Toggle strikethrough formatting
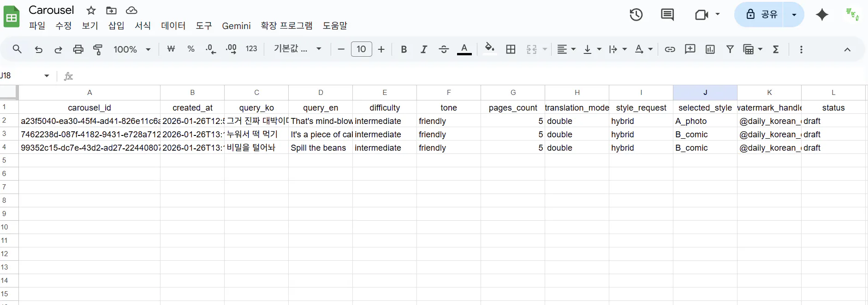Image resolution: width=868 pixels, height=305 pixels. click(444, 49)
